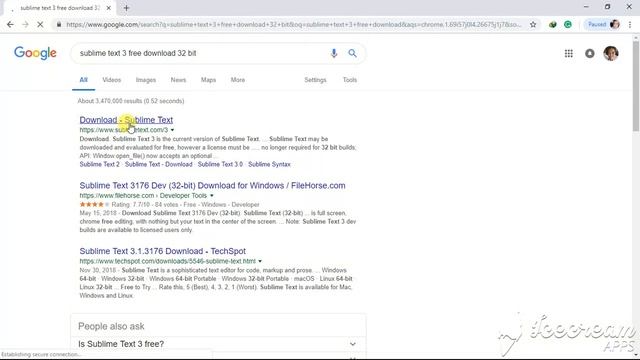This screenshot has height=360, width=640.
Task: Click the browser back arrow
Action: [10, 24]
